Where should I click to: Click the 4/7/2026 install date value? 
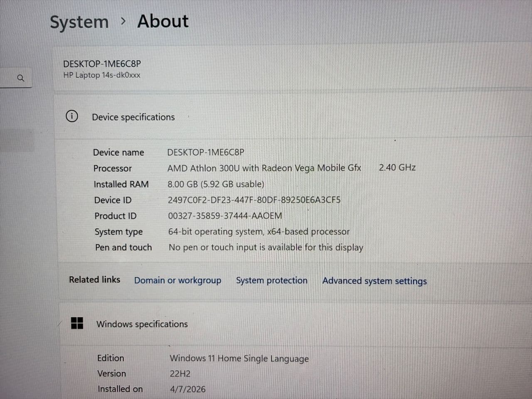188,389
